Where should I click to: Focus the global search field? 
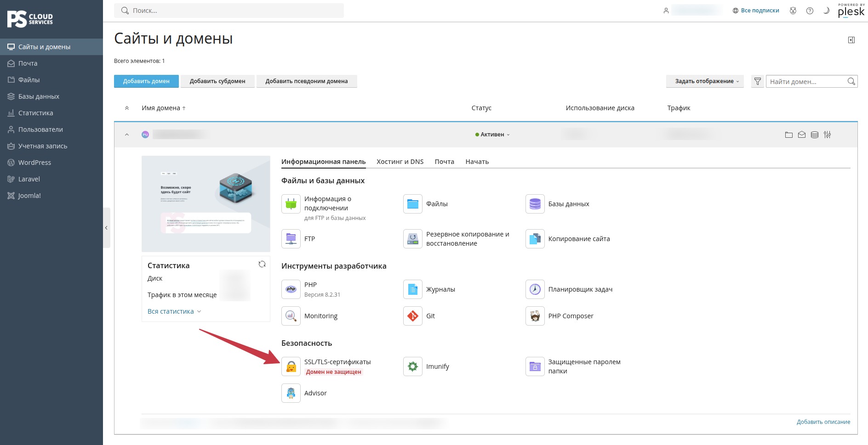[229, 11]
